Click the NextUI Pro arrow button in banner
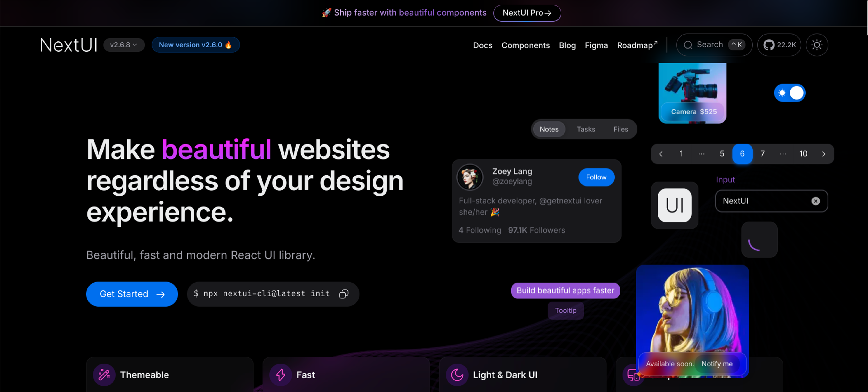The width and height of the screenshot is (868, 392). point(526,12)
